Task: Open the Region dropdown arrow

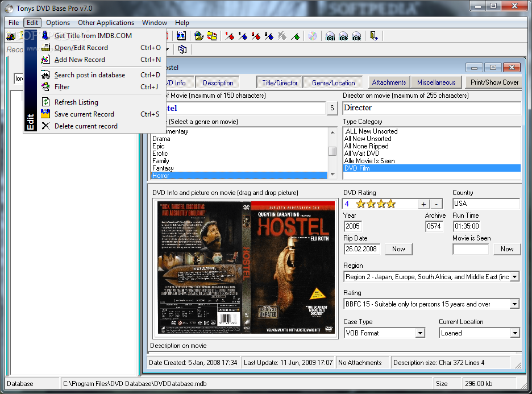Action: [515, 276]
